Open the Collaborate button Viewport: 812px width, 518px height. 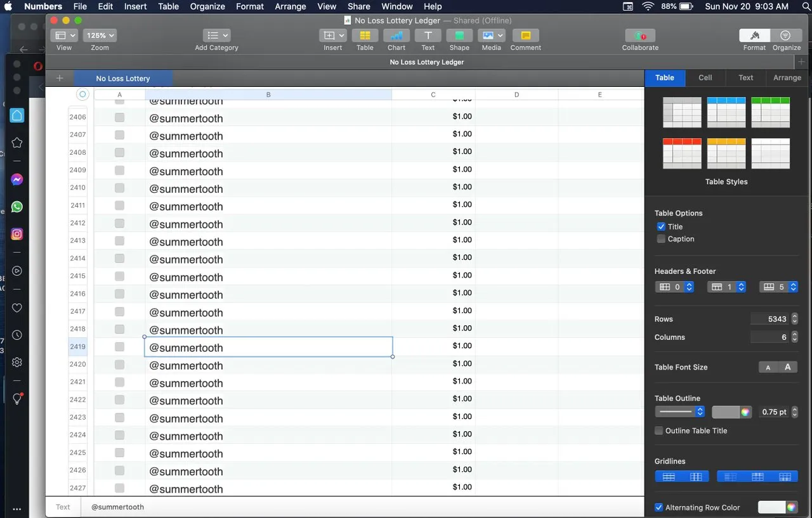click(640, 36)
